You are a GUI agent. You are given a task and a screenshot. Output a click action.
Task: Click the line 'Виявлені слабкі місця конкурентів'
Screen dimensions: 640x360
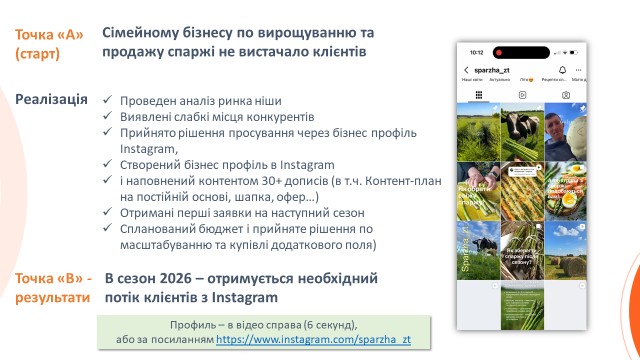pos(217,117)
